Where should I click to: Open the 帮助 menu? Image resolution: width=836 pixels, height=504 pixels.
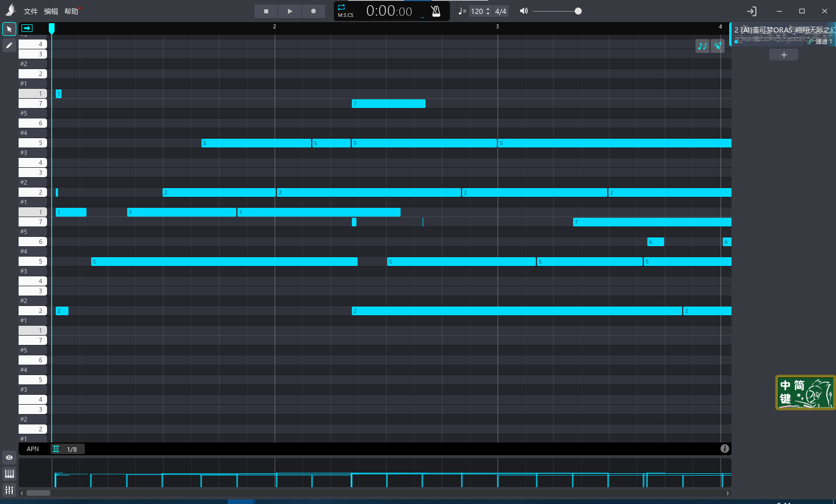tap(71, 12)
